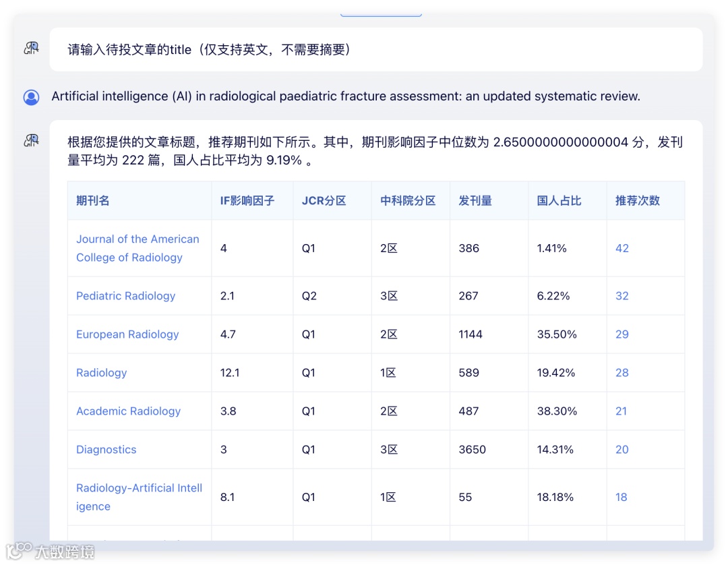Open the Diagnostics journal link
This screenshot has height=565, width=728.
point(107,450)
